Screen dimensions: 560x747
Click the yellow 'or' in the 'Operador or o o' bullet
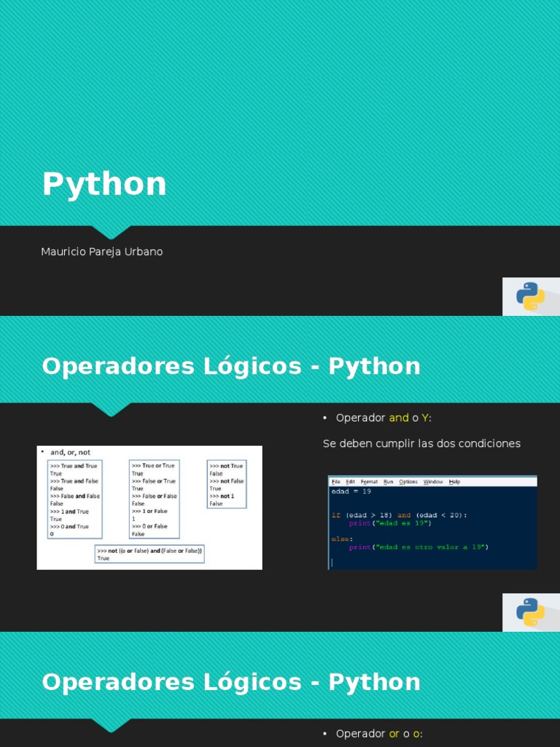(x=394, y=734)
